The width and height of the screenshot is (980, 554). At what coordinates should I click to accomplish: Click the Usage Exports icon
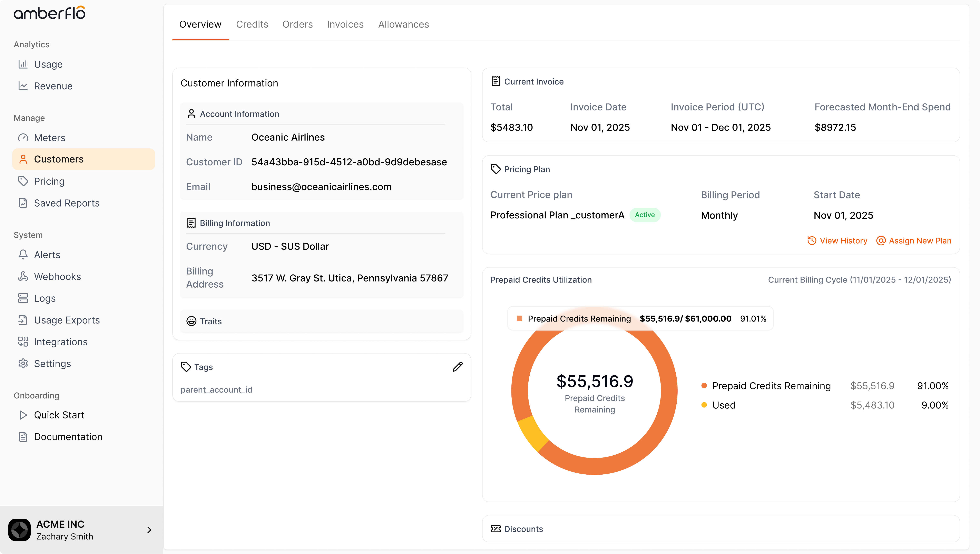pos(23,320)
